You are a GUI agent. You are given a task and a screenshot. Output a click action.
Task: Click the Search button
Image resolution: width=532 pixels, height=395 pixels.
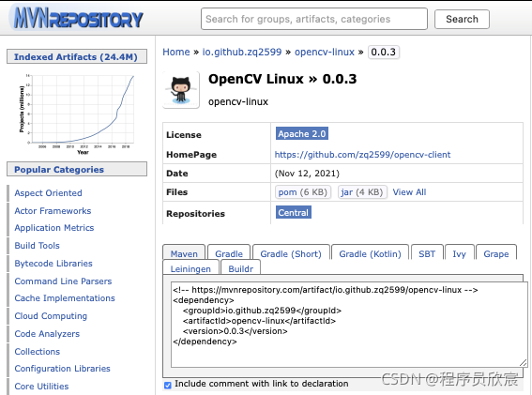tap(462, 20)
